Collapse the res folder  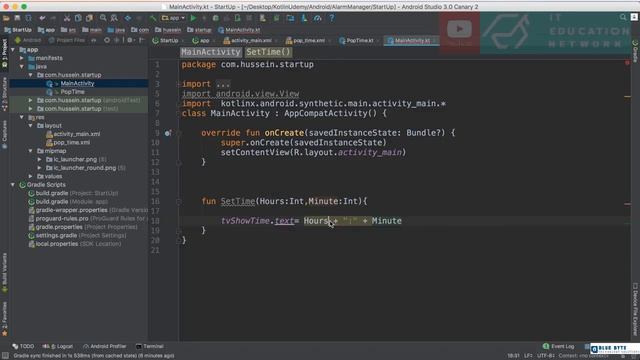22,117
